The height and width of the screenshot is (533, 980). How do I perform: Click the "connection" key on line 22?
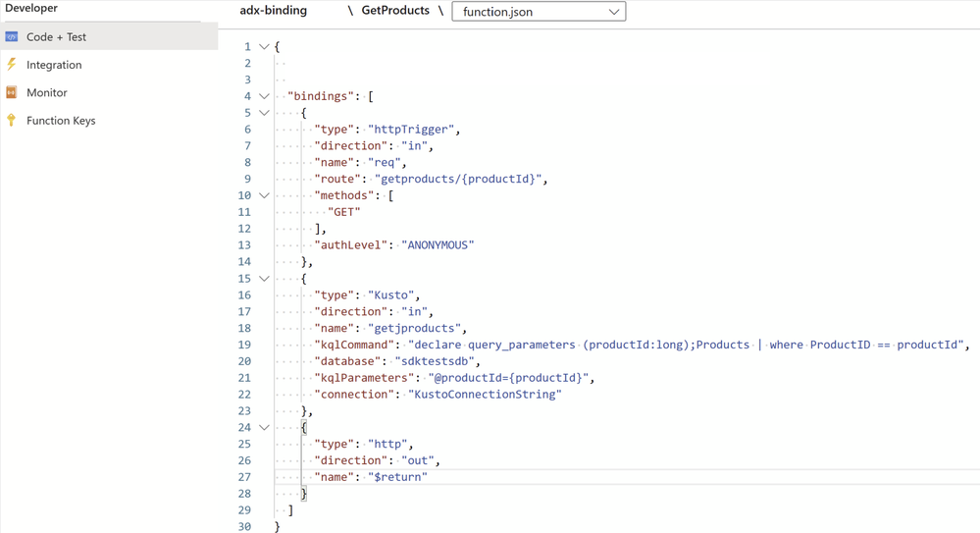354,395
